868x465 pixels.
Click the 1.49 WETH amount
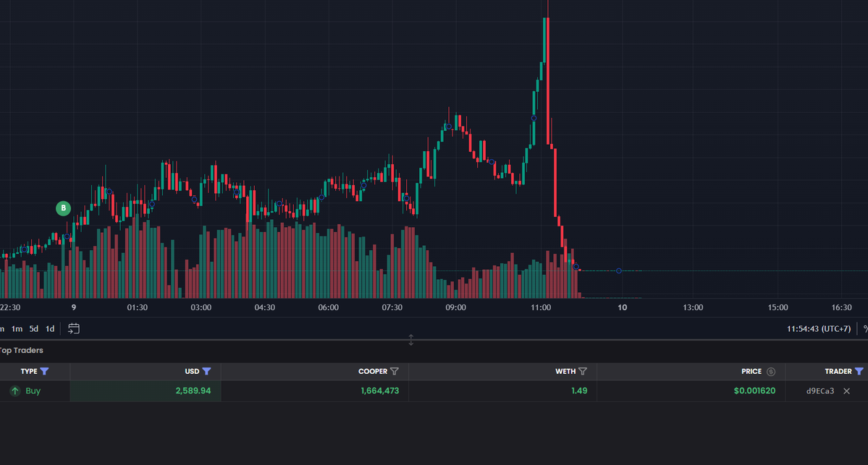click(x=579, y=391)
